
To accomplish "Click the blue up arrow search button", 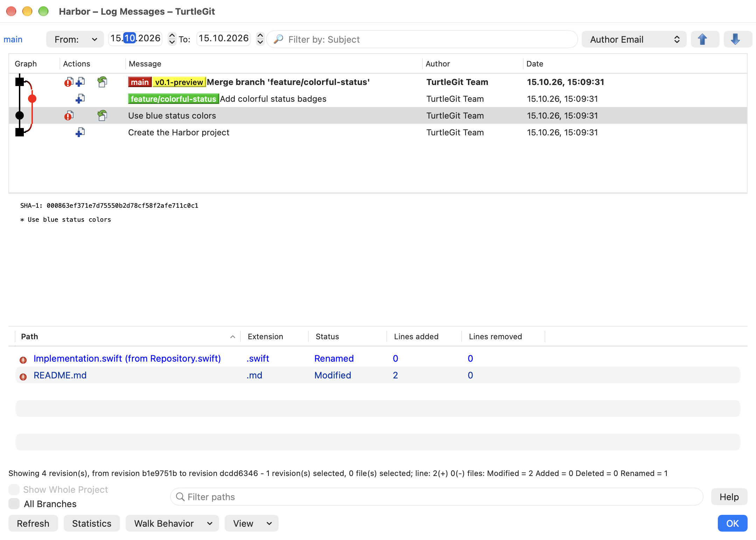I will pyautogui.click(x=705, y=39).
